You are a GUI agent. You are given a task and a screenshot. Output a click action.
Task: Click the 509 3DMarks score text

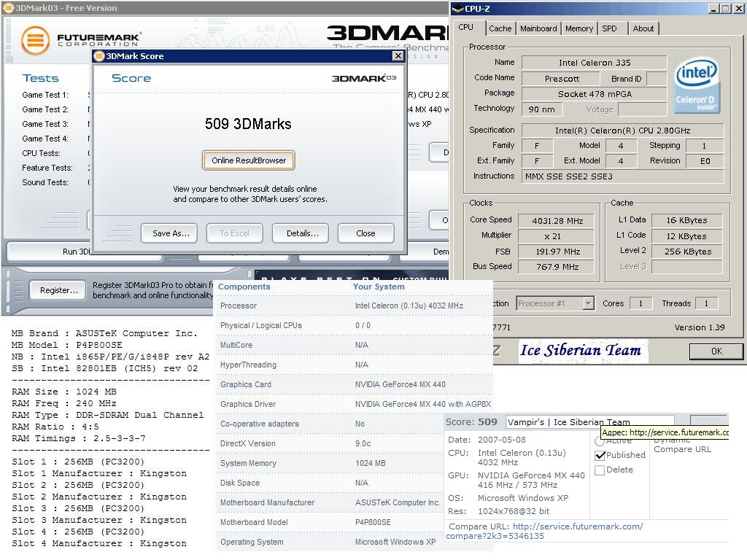(248, 124)
